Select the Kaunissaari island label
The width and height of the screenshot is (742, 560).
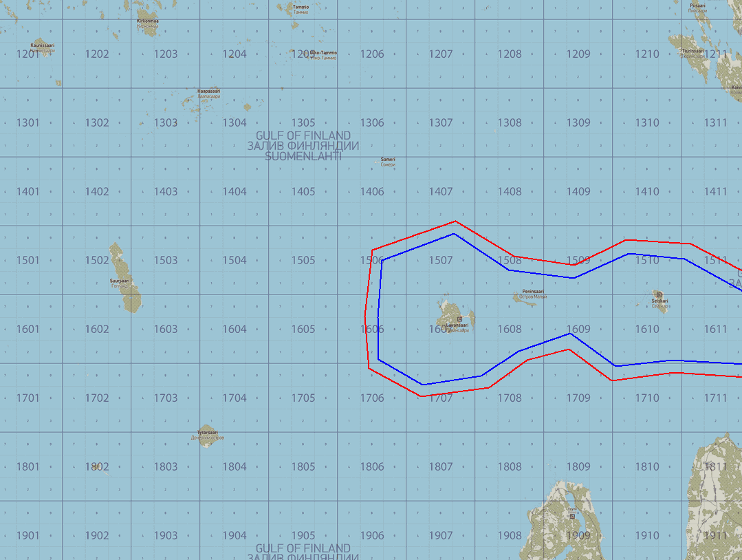click(x=43, y=45)
